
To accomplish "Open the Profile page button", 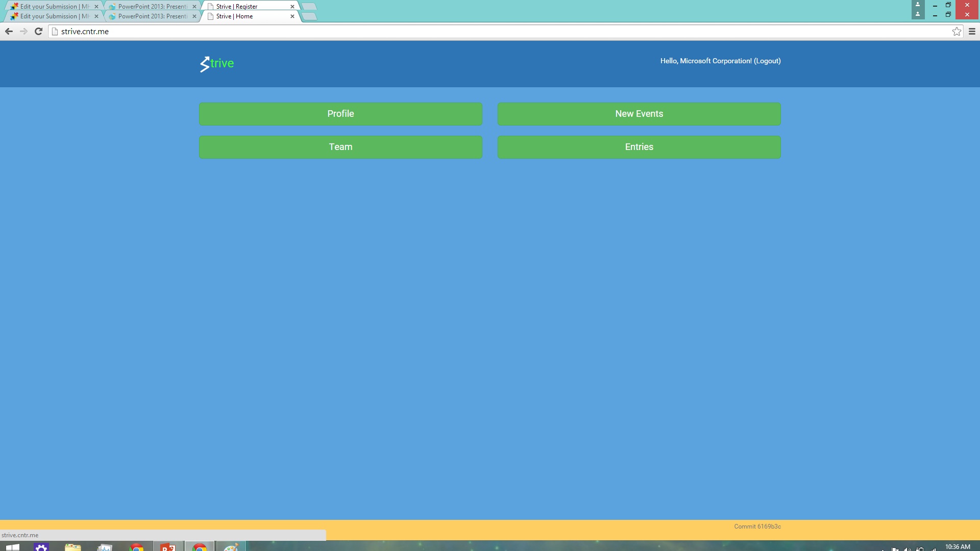I will (340, 114).
